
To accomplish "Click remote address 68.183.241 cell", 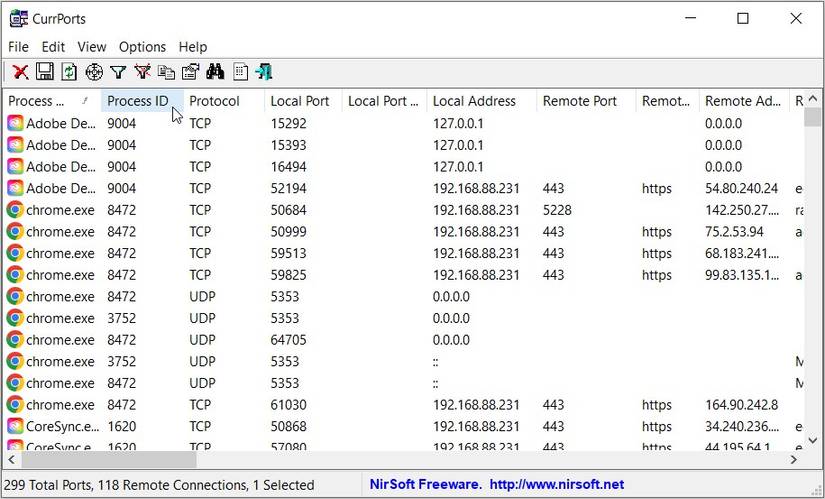I will tap(742, 253).
